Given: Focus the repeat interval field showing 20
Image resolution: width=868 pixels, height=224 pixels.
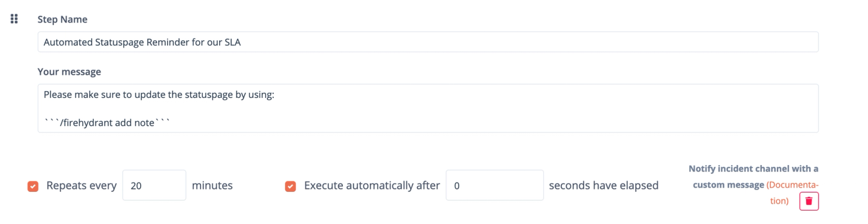Looking at the screenshot, I should coord(154,185).
